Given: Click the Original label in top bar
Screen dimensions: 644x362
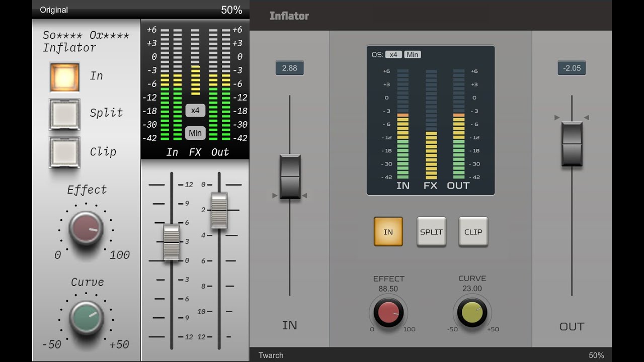Looking at the screenshot, I should click(54, 10).
